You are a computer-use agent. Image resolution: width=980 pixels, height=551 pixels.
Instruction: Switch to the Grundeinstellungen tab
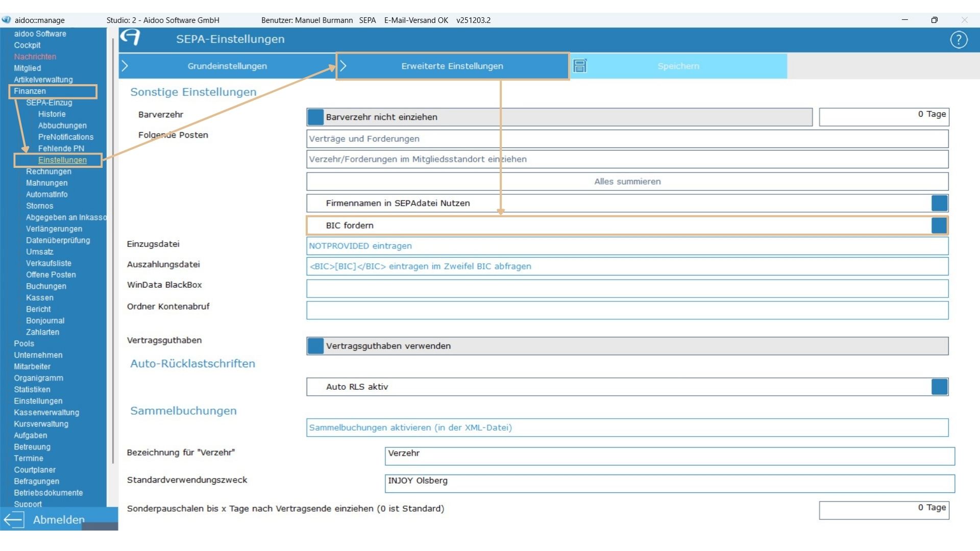tap(227, 66)
